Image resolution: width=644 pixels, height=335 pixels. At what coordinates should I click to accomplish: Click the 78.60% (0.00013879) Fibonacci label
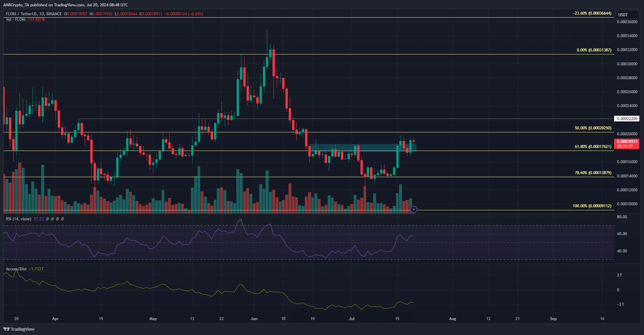(x=593, y=173)
